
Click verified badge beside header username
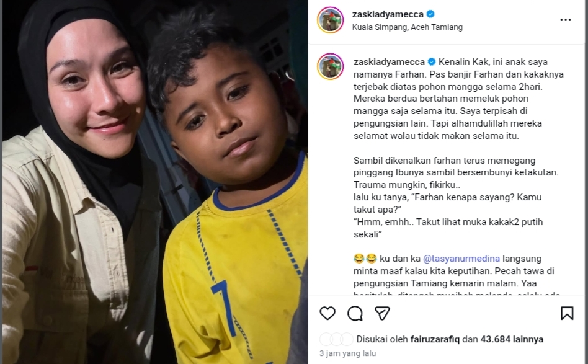(x=430, y=14)
